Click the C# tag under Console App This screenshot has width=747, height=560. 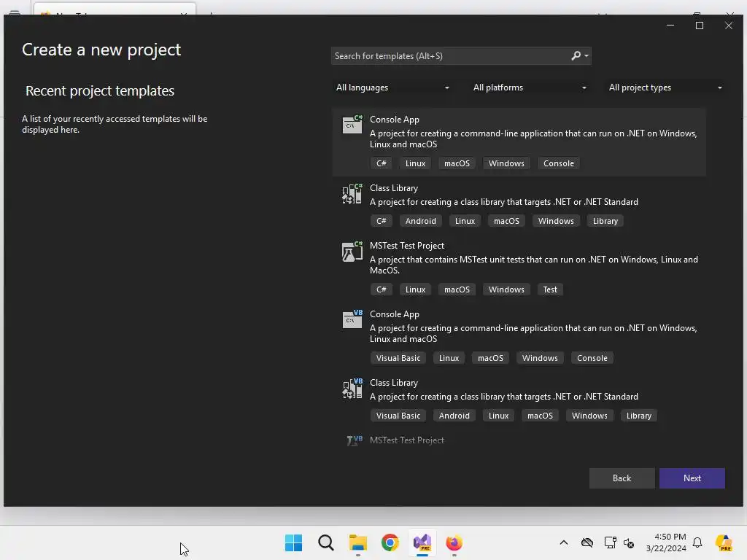click(381, 163)
